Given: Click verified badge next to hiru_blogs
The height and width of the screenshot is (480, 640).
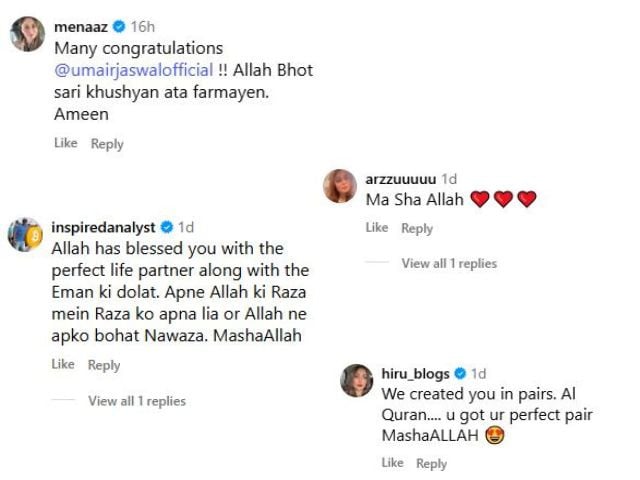Looking at the screenshot, I should click(461, 374).
